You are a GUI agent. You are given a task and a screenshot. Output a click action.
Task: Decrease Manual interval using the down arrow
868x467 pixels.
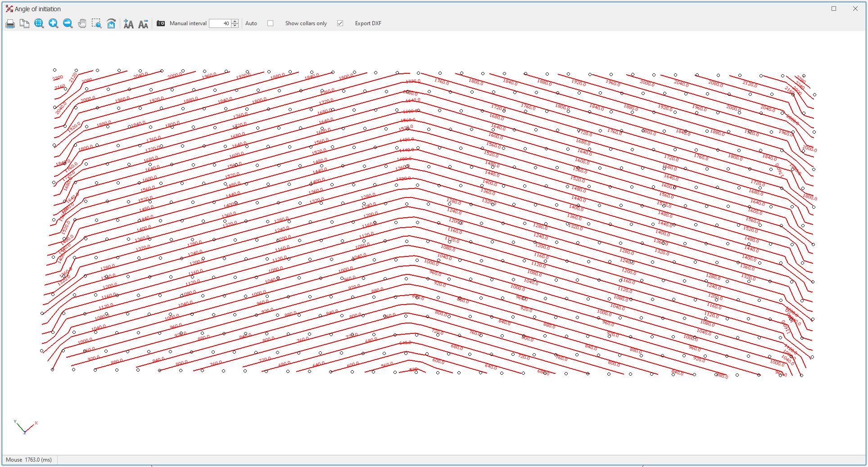click(235, 26)
